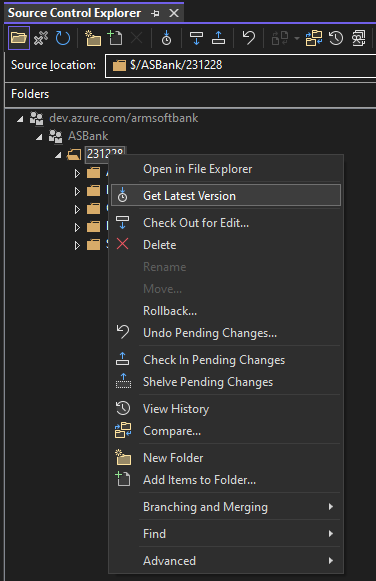Choose View History from the menu
The image size is (376, 581).
[x=226, y=409]
